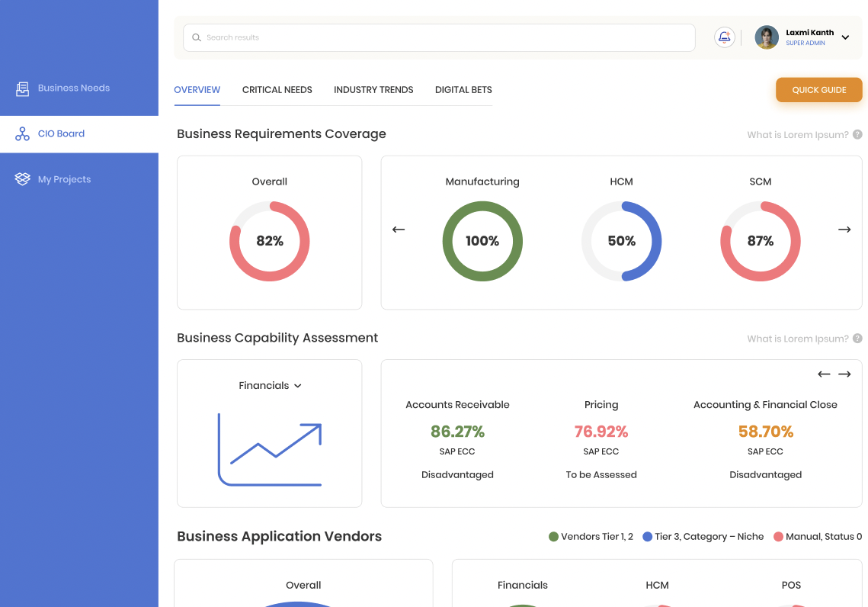Click 'SAP ECC' under Pricing

[601, 451]
